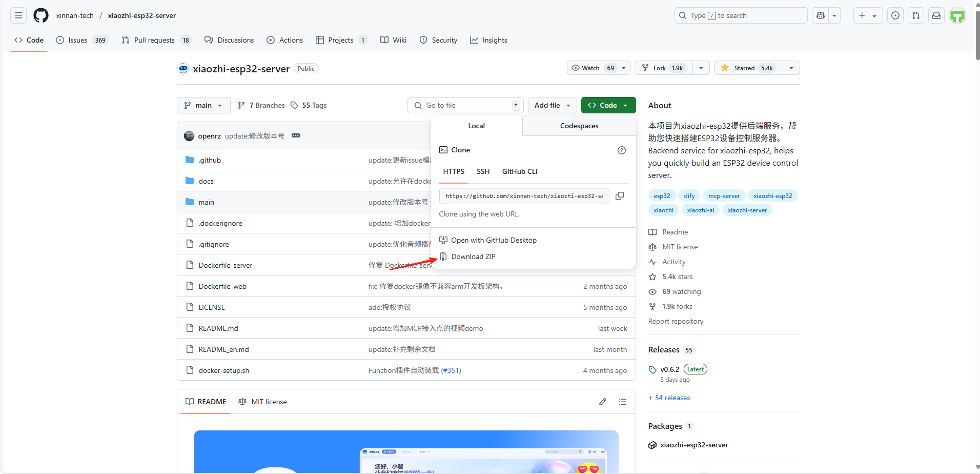980x474 pixels.
Task: Open the docker-setup.sh file
Action: [x=223, y=370]
